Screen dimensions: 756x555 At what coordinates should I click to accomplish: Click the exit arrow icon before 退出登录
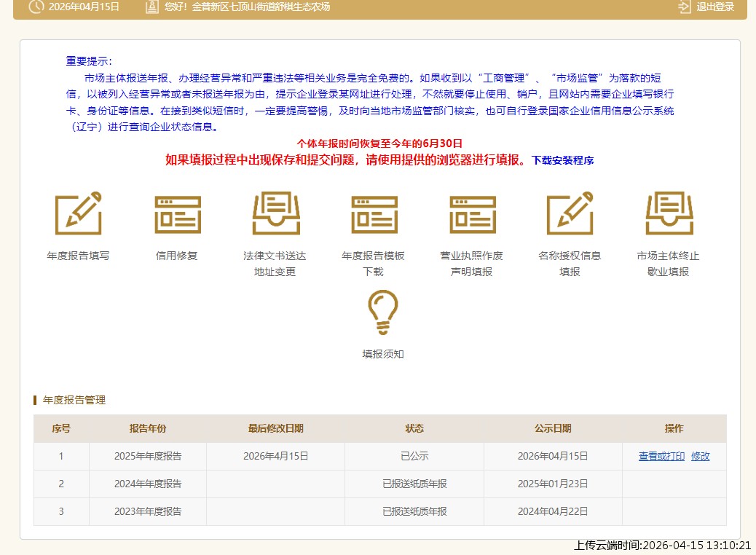[683, 8]
